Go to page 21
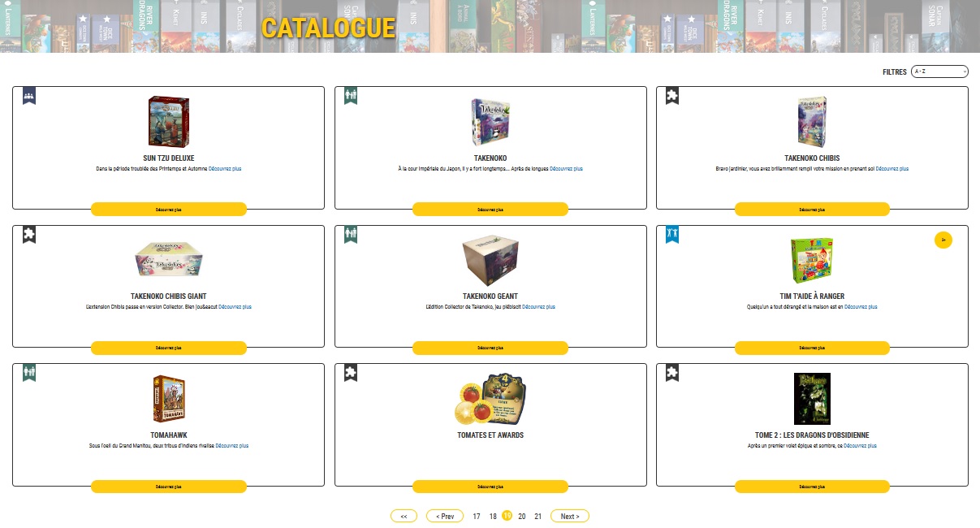This screenshot has height=528, width=980. coord(538,517)
